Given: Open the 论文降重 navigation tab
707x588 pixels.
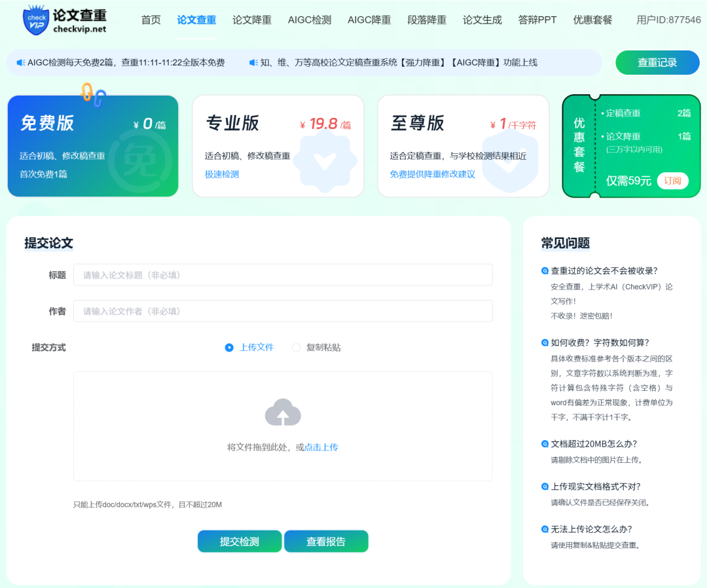Looking at the screenshot, I should [x=252, y=20].
